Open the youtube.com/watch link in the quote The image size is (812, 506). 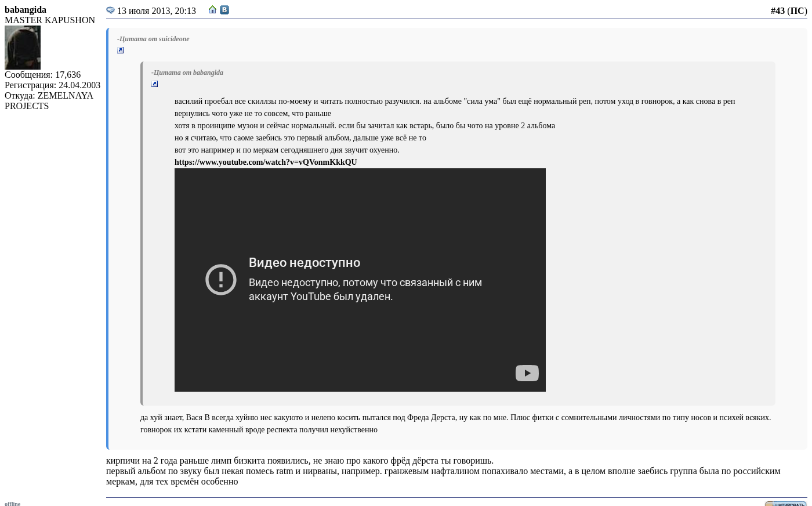[x=266, y=162]
